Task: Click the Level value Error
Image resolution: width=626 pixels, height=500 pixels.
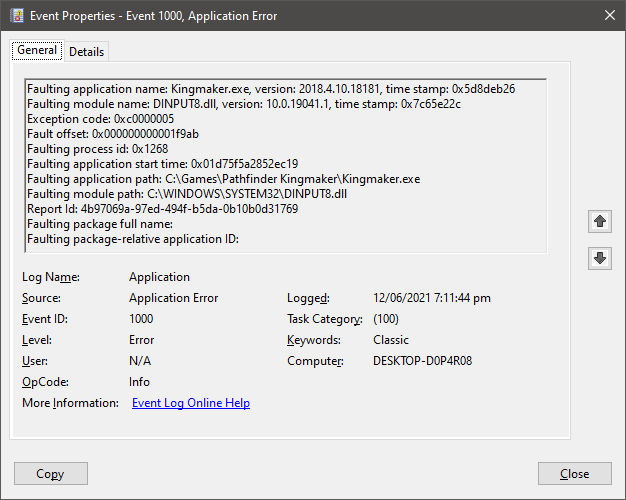Action: tap(141, 340)
